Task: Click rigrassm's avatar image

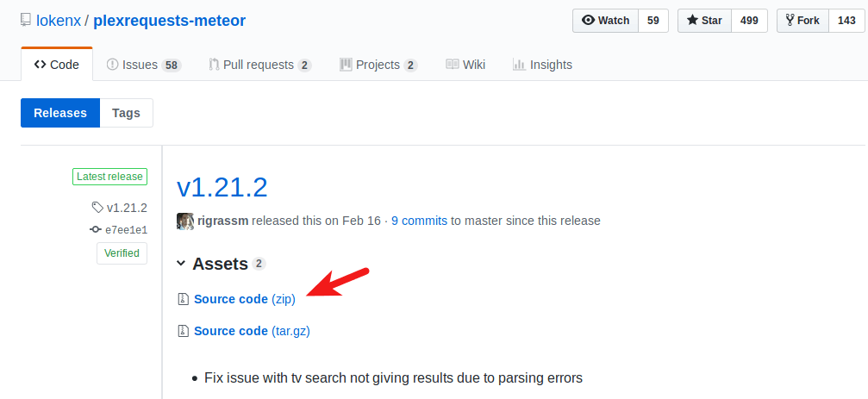Action: [185, 221]
